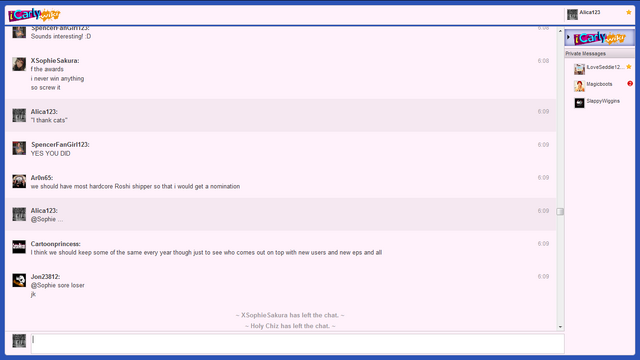Click the red unread badge beside Magicboots
640x360 pixels.
[630, 84]
